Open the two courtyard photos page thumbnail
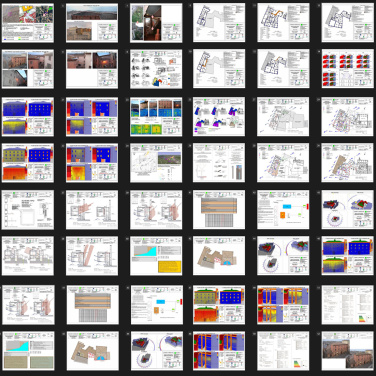This screenshot has width=376, height=376. coord(92,69)
